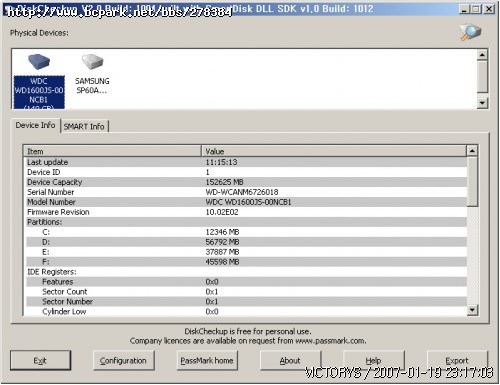
Task: Click the firmware value 10.02E02
Action: (x=222, y=212)
